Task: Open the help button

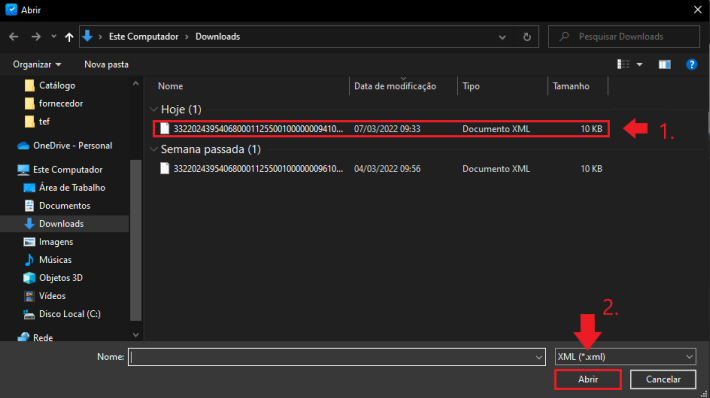Action: coord(691,65)
